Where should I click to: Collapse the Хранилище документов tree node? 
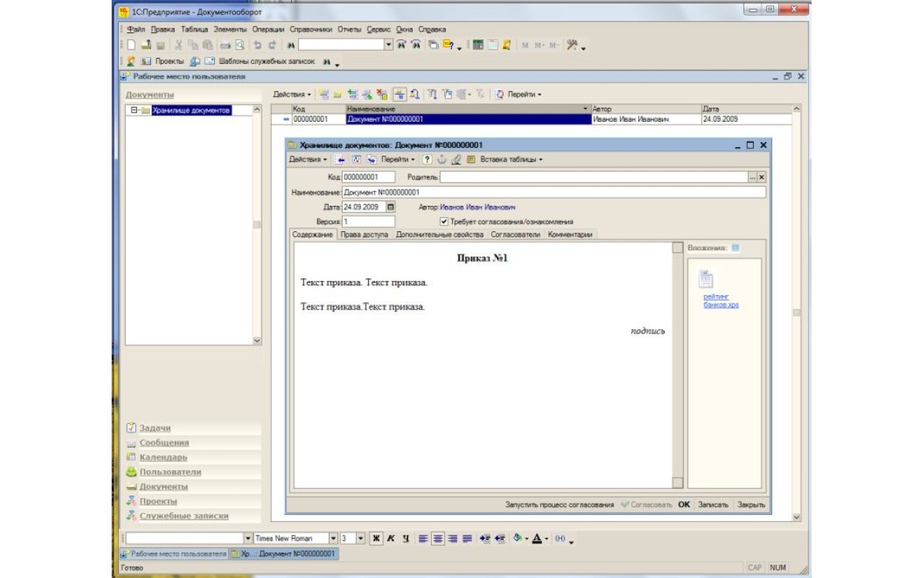click(134, 110)
